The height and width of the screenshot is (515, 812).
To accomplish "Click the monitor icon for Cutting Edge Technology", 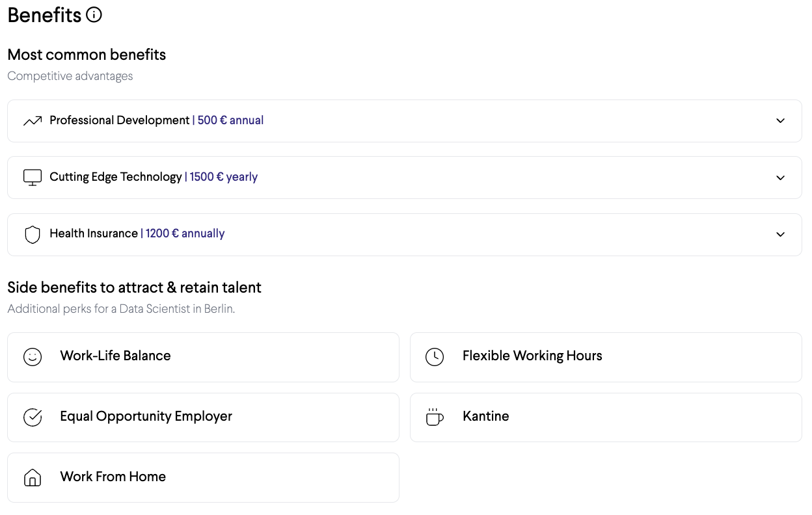I will (33, 178).
